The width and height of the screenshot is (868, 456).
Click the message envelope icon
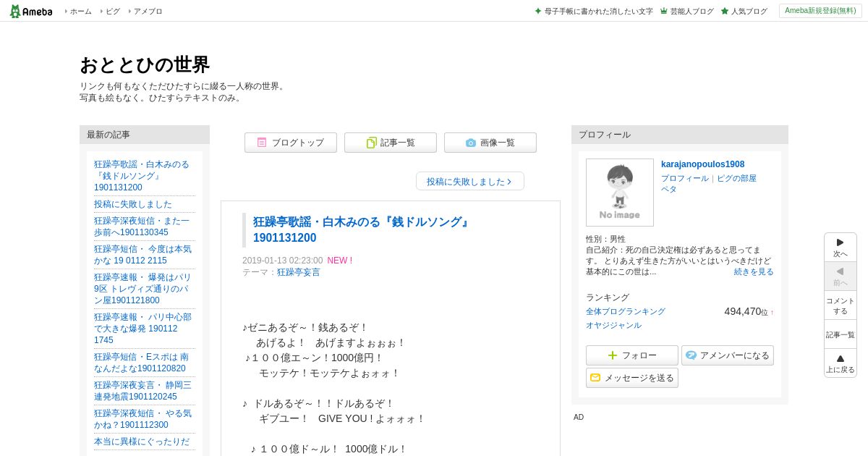click(595, 378)
